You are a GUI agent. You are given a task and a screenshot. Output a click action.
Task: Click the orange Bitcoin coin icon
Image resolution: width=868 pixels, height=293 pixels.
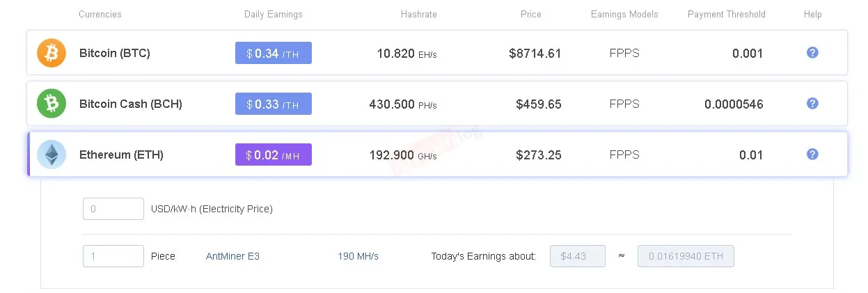(51, 53)
